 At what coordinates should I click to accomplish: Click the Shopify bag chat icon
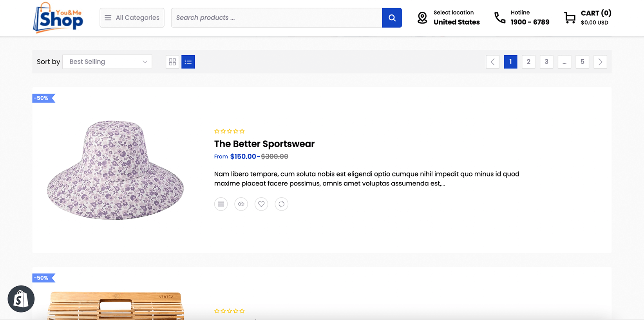21,299
